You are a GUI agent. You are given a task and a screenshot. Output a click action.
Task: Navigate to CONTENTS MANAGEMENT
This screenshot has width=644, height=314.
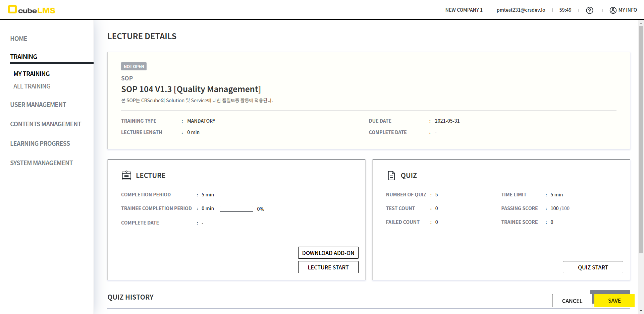(46, 124)
